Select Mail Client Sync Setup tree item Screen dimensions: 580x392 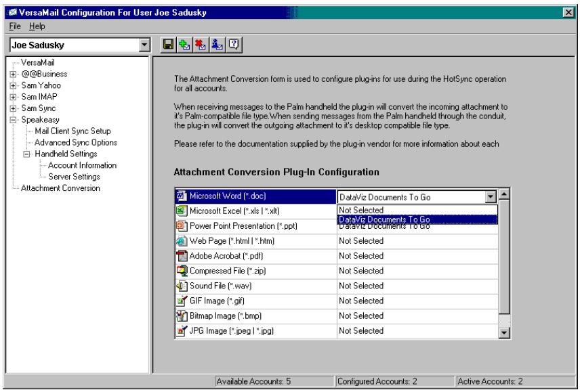73,131
